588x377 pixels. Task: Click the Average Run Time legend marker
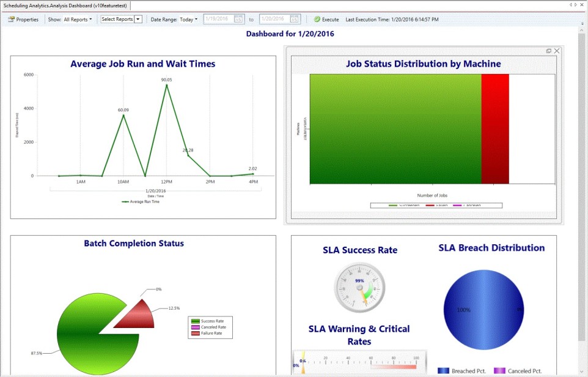click(126, 201)
